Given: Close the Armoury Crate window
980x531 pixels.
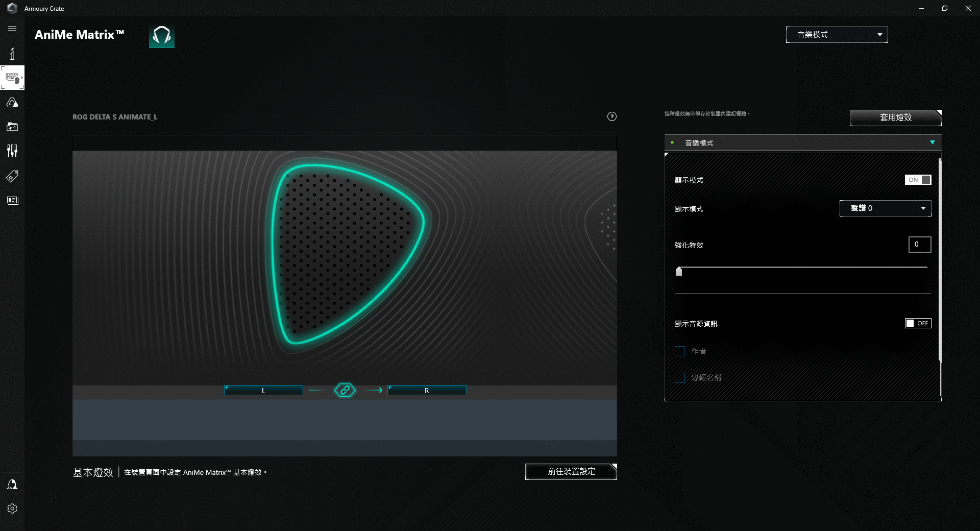Looking at the screenshot, I should pyautogui.click(x=968, y=8).
